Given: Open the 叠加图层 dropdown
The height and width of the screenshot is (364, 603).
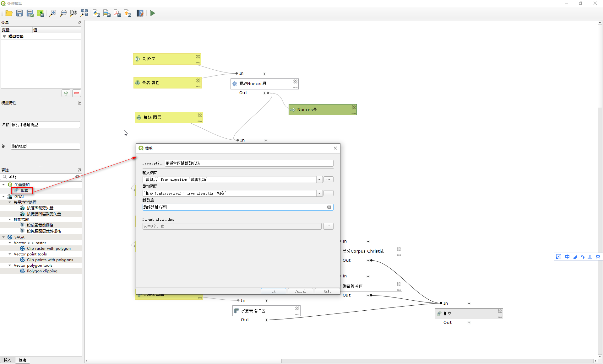Looking at the screenshot, I should (x=319, y=193).
